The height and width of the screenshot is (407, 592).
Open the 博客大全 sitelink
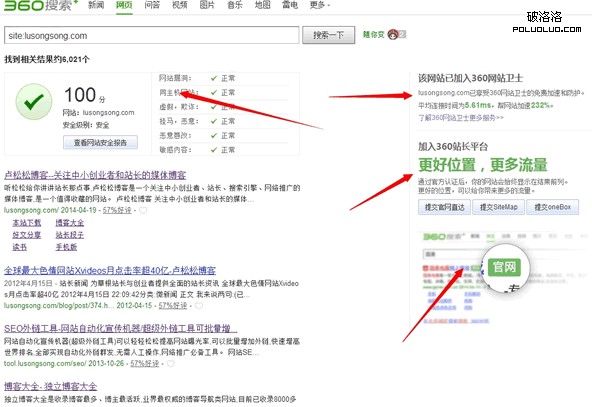click(70, 223)
